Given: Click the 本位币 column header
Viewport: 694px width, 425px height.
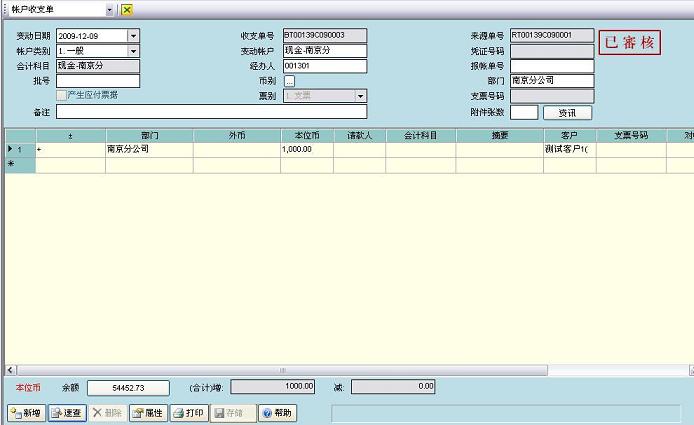Looking at the screenshot, I should (x=306, y=135).
